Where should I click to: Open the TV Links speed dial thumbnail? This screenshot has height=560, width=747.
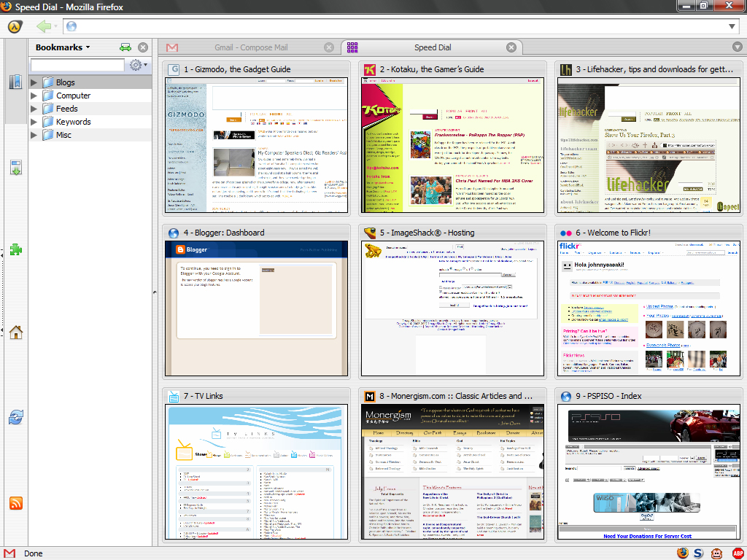click(x=256, y=472)
